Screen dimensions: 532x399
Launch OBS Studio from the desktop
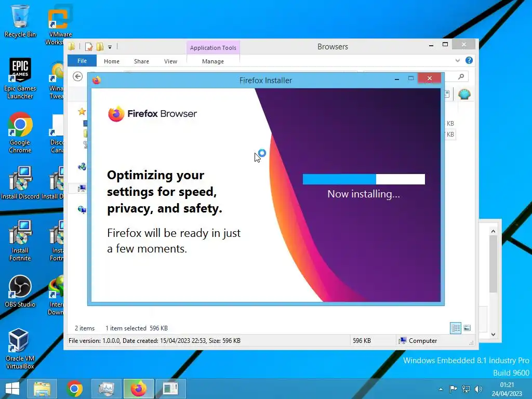[20, 291]
